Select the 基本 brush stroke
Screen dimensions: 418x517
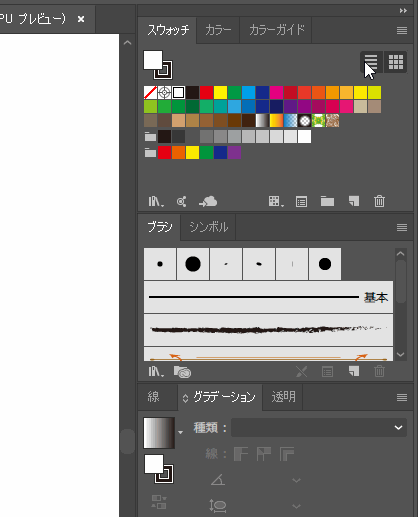[x=268, y=297]
